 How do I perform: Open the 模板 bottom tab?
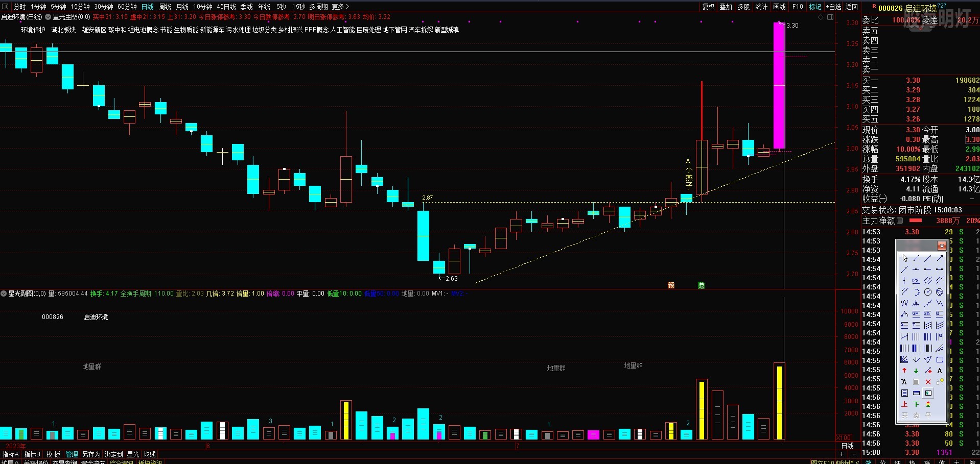(x=53, y=454)
